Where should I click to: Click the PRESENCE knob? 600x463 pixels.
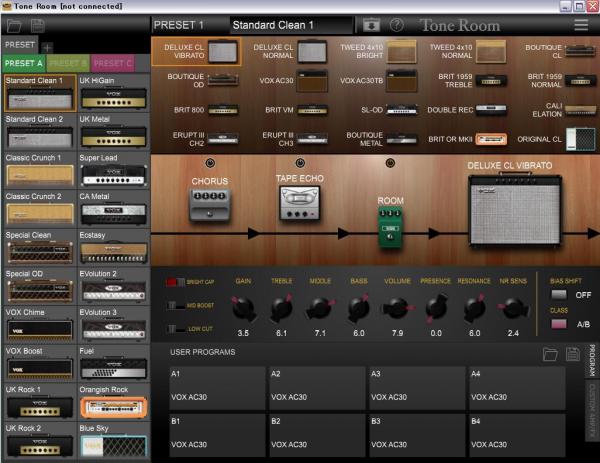pos(436,308)
